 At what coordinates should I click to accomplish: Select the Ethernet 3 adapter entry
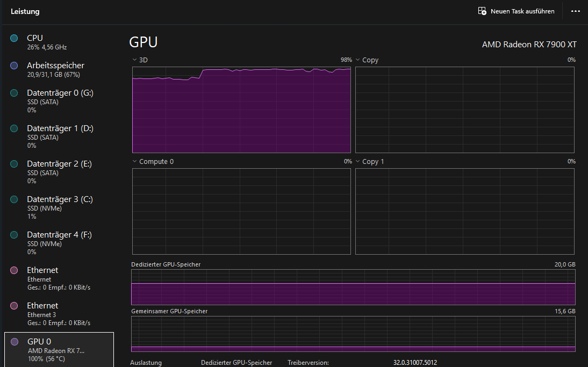click(x=59, y=313)
